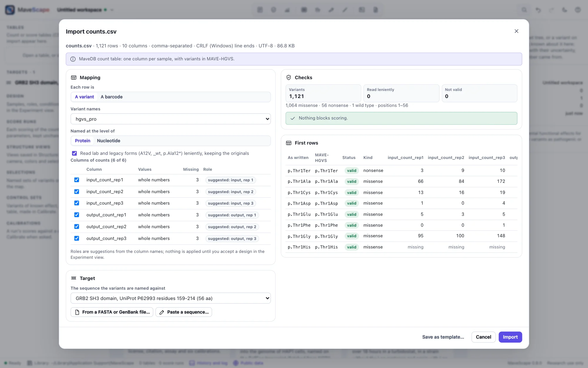Viewport: 588px width, 368px height.
Task: Click the 'Missing' header in the columns table
Action: (x=191, y=169)
